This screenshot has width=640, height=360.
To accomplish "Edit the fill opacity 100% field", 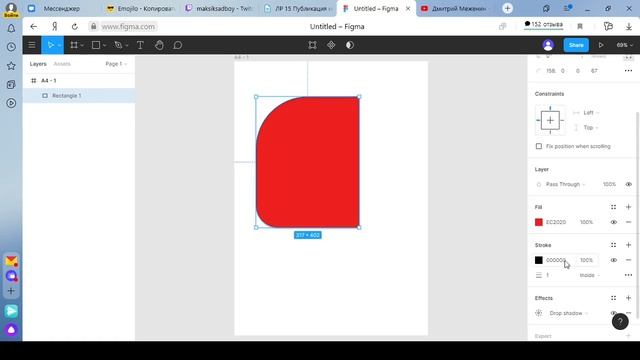I will coord(587,222).
